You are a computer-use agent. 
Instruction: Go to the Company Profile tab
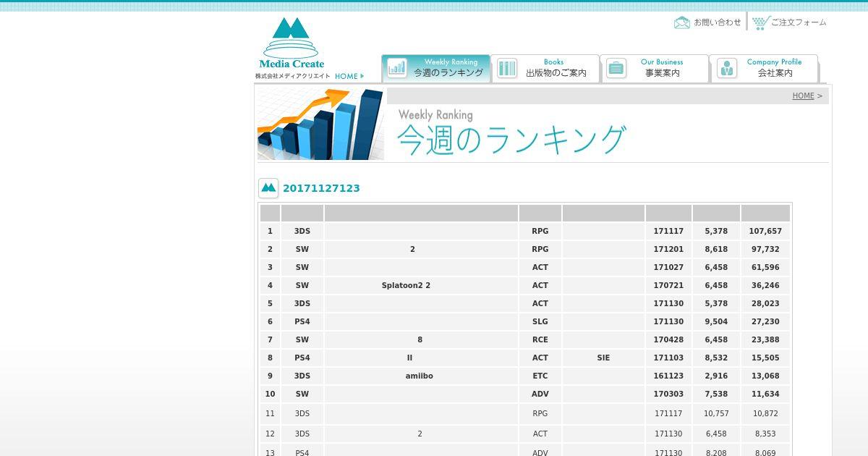pos(764,68)
